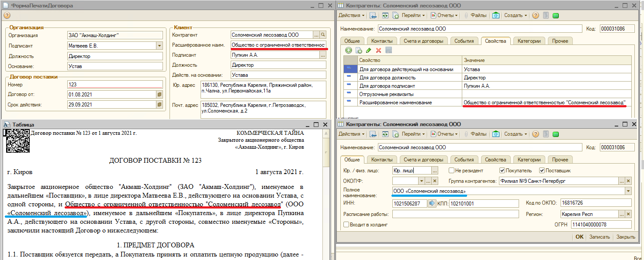
Task: Switch to Счета и договоры tab in upper window
Action: coord(423,41)
